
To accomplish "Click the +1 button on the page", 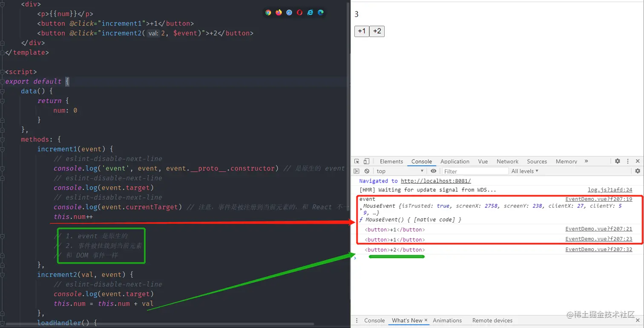I will point(362,31).
